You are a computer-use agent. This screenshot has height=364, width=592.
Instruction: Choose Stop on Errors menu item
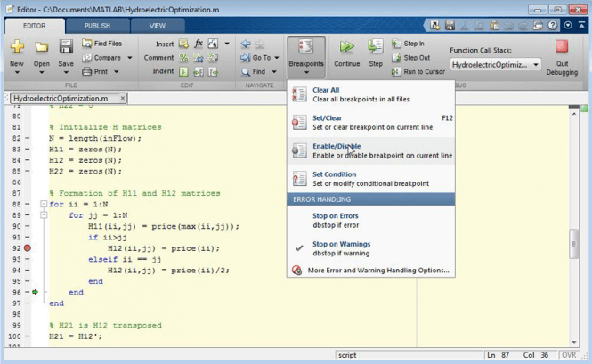370,221
